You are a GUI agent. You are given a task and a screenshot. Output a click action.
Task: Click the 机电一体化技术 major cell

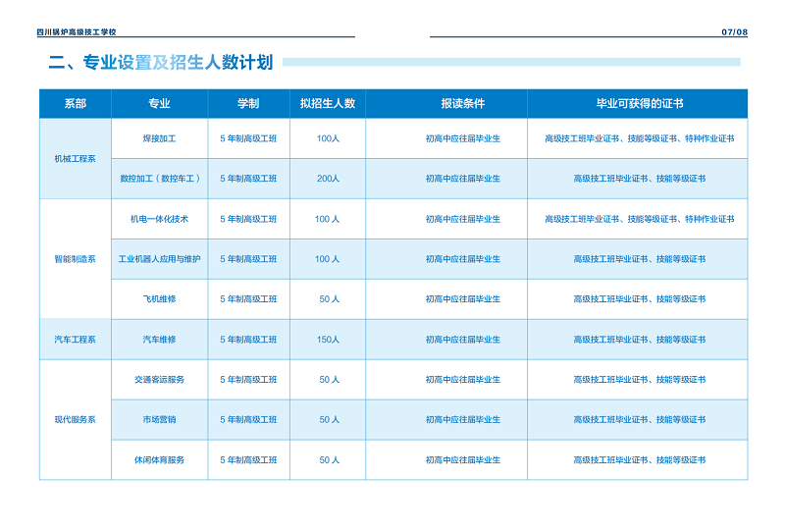159,219
